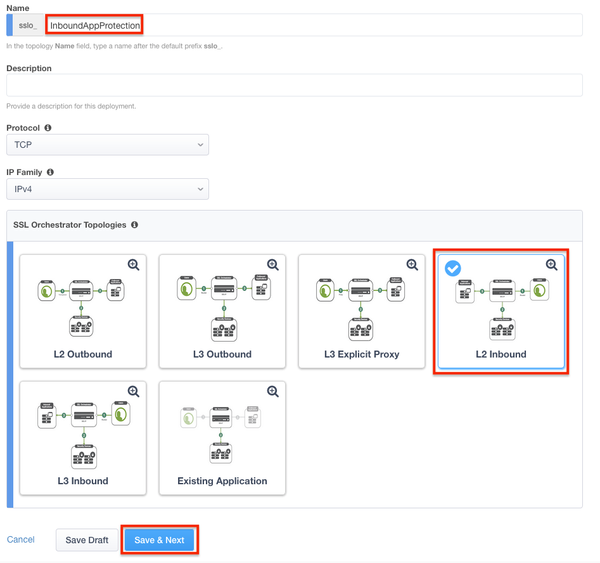Image resolution: width=600 pixels, height=563 pixels.
Task: Click magnifier icon on L3 Outbound card
Action: 272,265
